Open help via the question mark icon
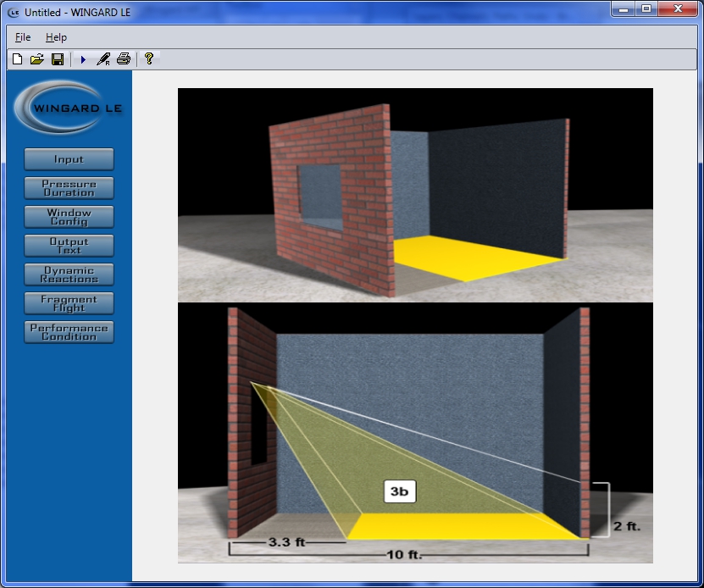 point(149,59)
